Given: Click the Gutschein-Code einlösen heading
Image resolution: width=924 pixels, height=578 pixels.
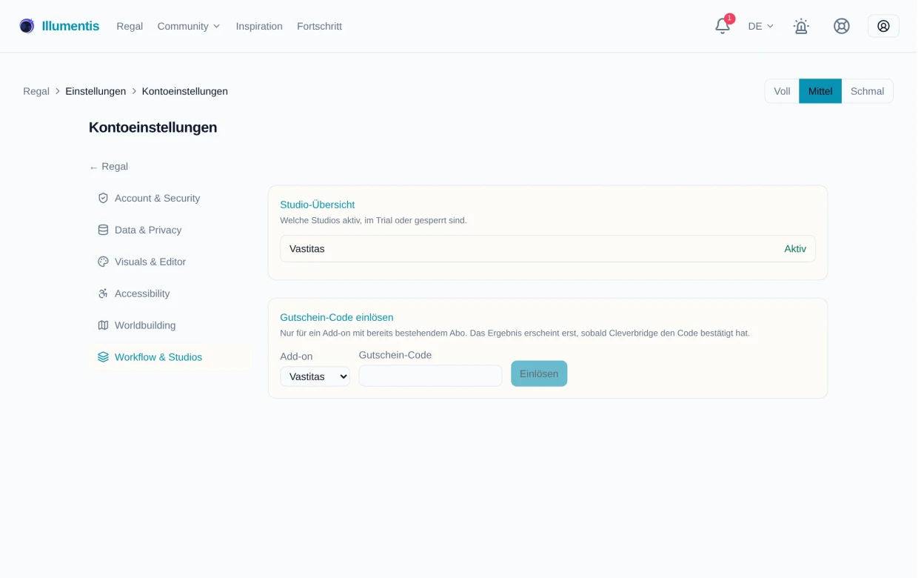Looking at the screenshot, I should tap(337, 318).
